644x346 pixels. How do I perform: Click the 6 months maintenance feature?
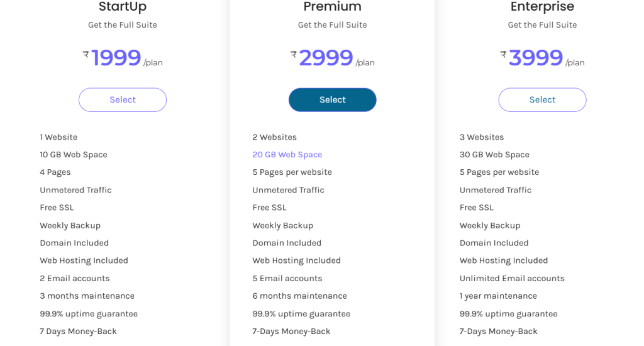pos(299,296)
